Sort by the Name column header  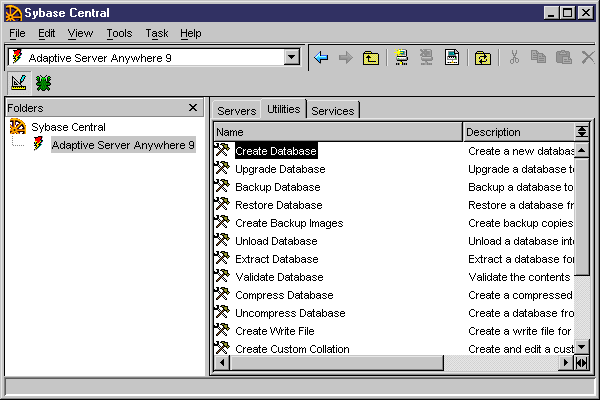point(338,132)
